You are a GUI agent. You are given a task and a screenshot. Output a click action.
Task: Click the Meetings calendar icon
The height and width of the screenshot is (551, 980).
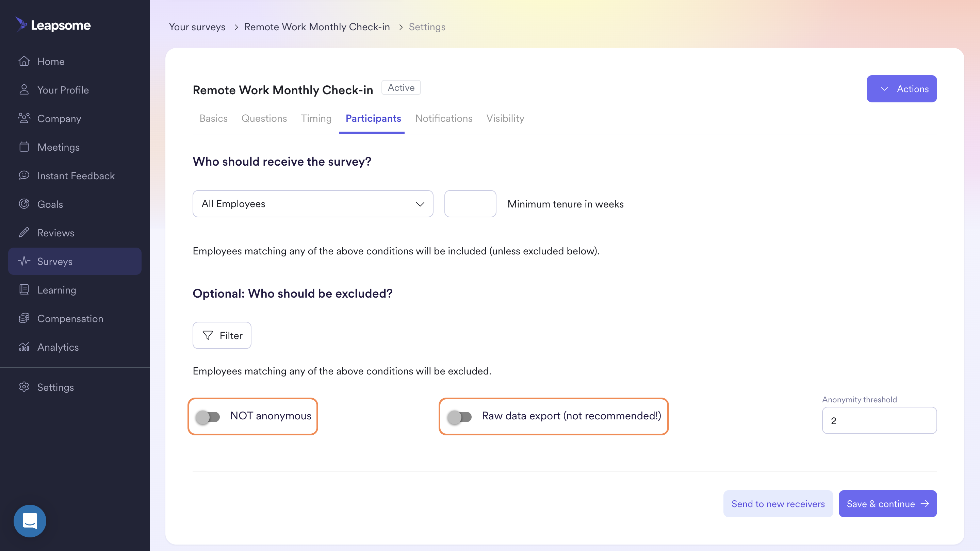click(24, 147)
